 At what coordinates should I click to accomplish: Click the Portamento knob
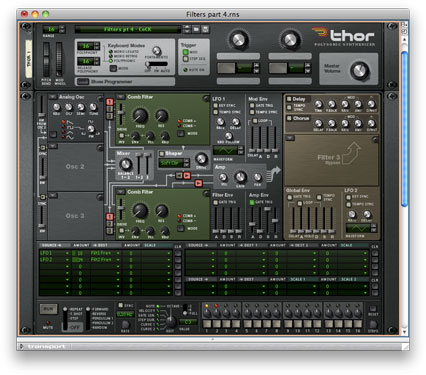click(x=156, y=51)
